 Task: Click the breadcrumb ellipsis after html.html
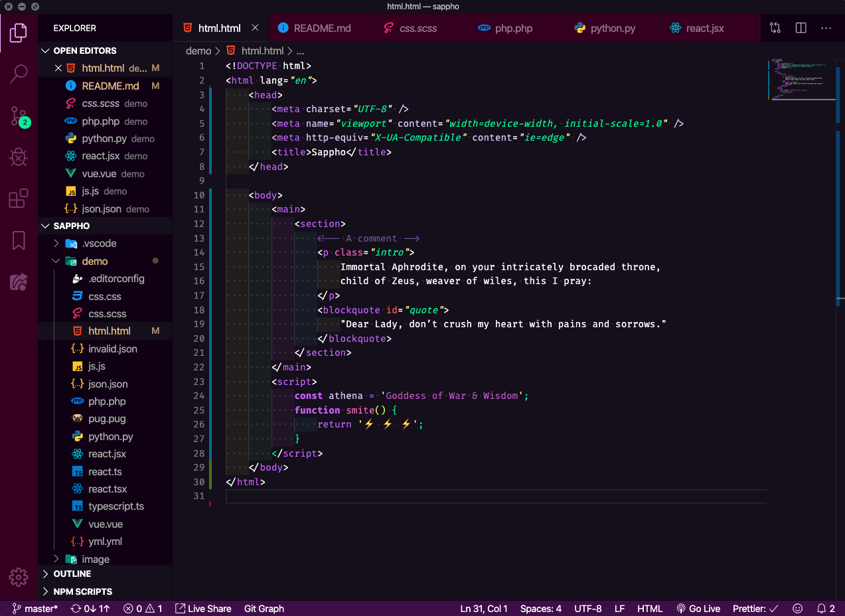coord(300,50)
